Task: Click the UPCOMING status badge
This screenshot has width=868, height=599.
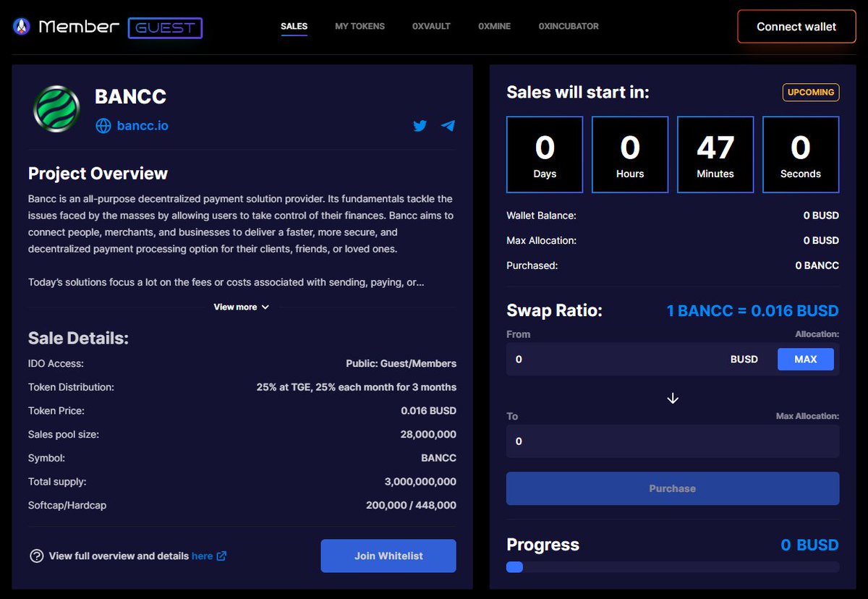Action: tap(811, 93)
